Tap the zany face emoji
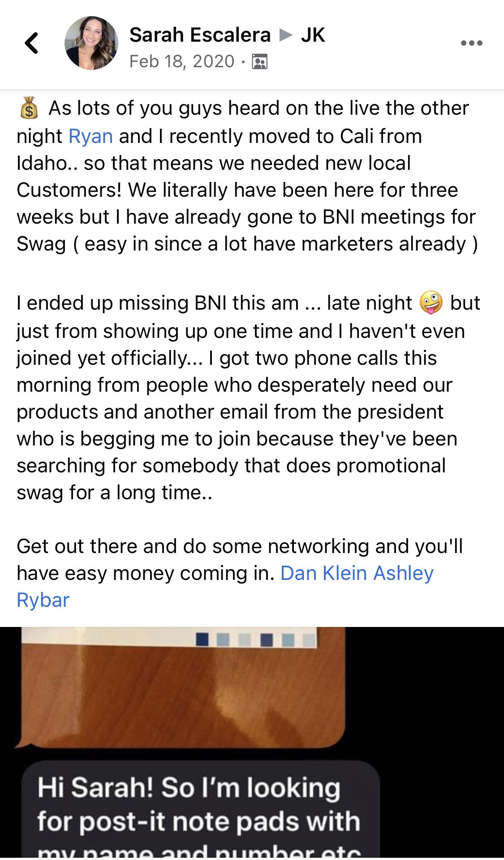504x860 pixels. tap(431, 303)
